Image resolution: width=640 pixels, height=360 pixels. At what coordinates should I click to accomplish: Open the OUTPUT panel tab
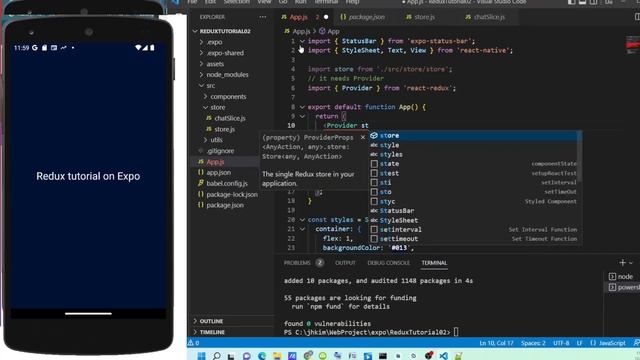345,263
